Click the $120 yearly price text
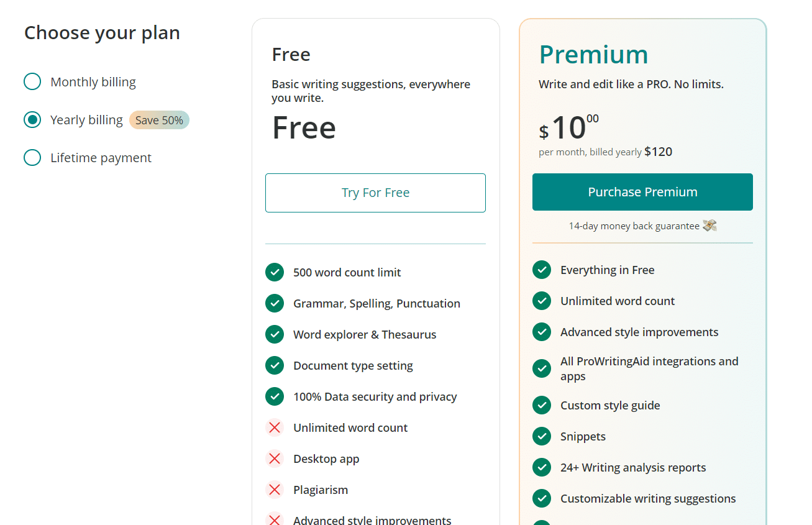Viewport: 812px width, 525px height. tap(658, 151)
